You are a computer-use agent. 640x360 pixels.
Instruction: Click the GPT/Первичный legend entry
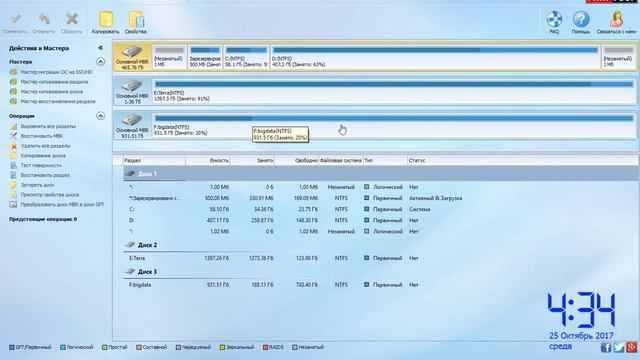pos(30,347)
